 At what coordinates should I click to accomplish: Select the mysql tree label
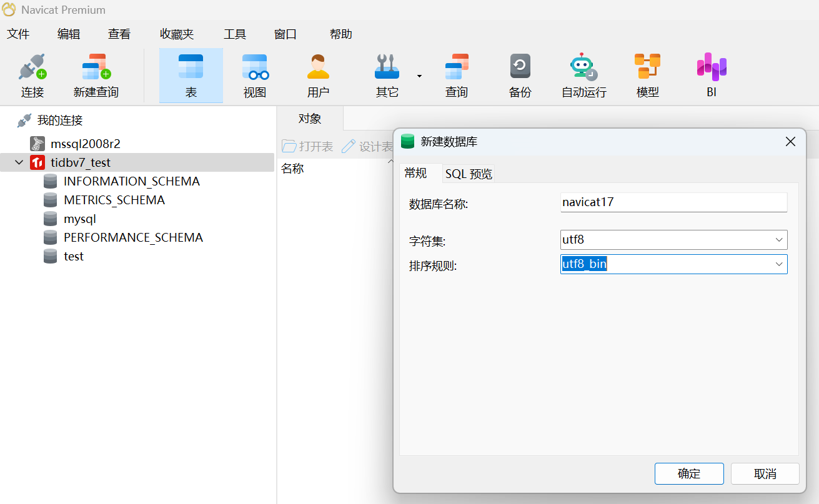point(80,219)
